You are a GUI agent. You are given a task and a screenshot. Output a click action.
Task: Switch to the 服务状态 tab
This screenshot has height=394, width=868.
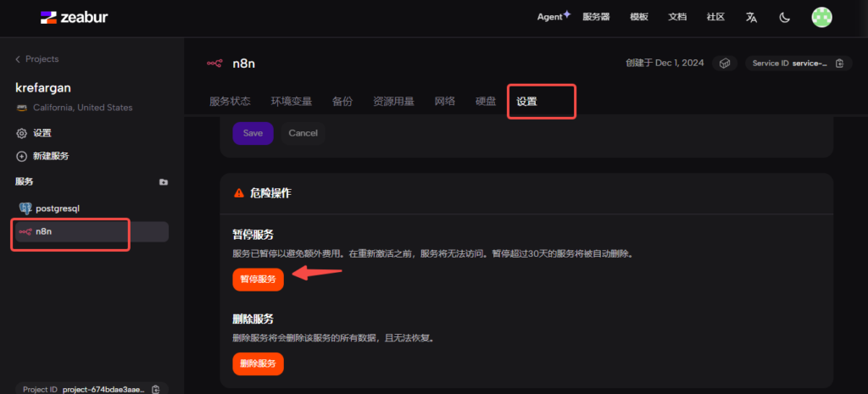point(230,102)
